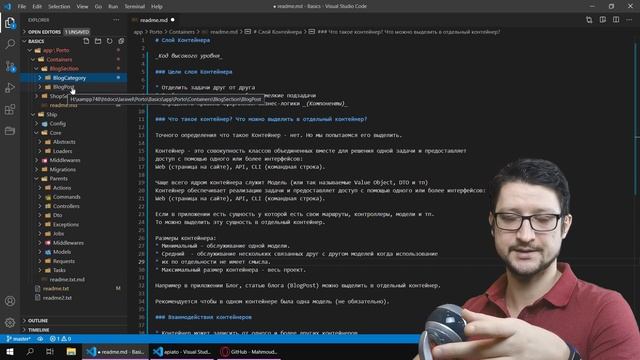This screenshot has width=640, height=360.
Task: Open the Extensions view in activity bar
Action: (x=10, y=109)
